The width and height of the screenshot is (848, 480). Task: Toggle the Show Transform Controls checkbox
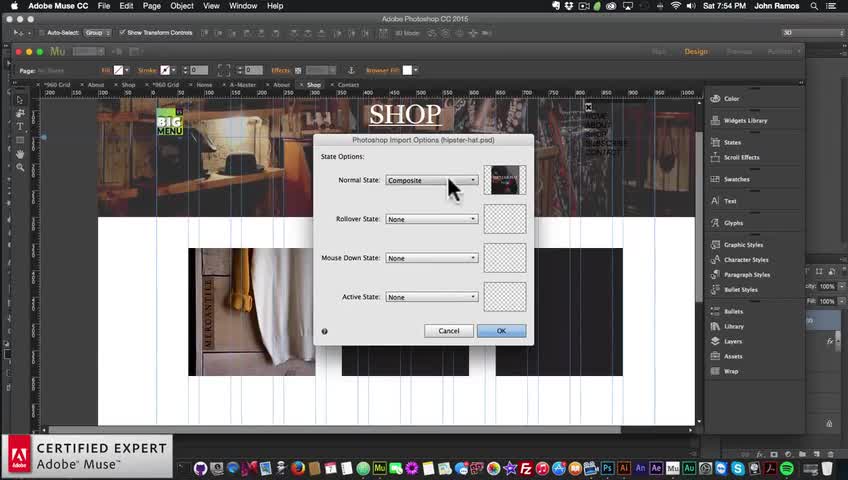coord(122,33)
